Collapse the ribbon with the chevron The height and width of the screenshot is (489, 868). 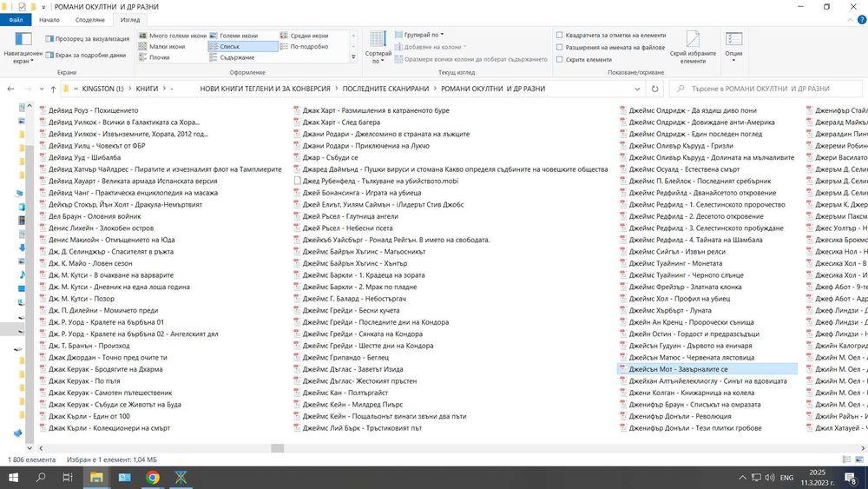pyautogui.click(x=851, y=20)
